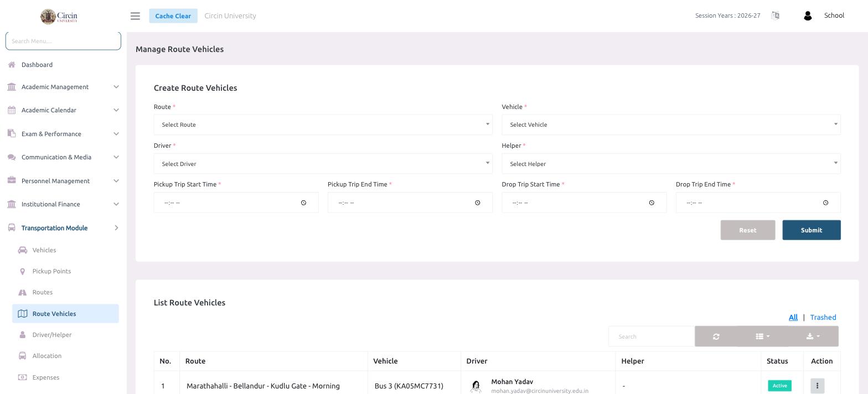Screen dimensions: 868x394
Task: Collapse Transportation Module chevron
Action: (116, 227)
